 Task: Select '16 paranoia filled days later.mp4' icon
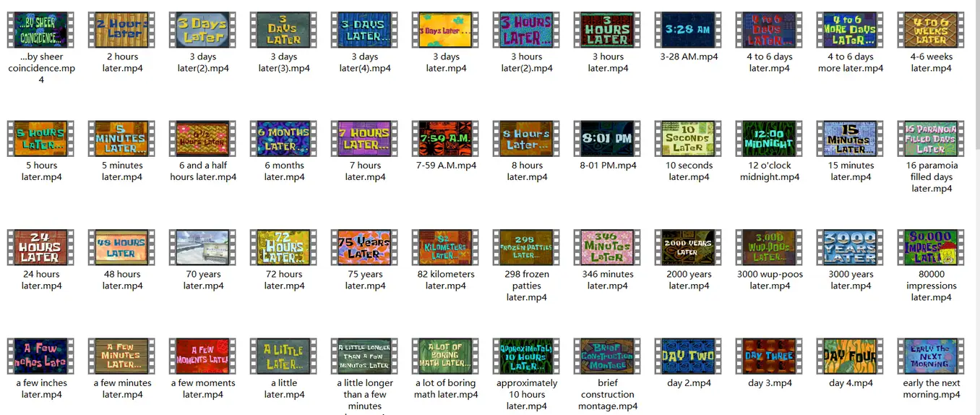[932, 139]
